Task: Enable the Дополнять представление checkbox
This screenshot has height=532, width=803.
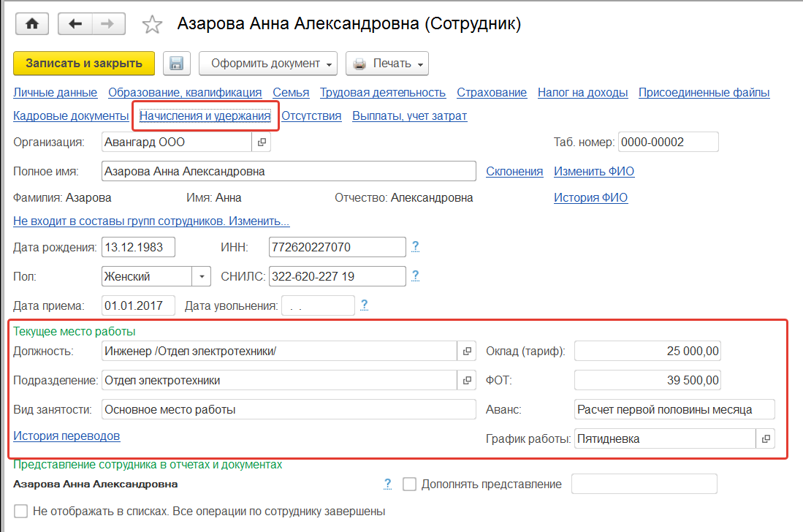Action: pos(409,484)
